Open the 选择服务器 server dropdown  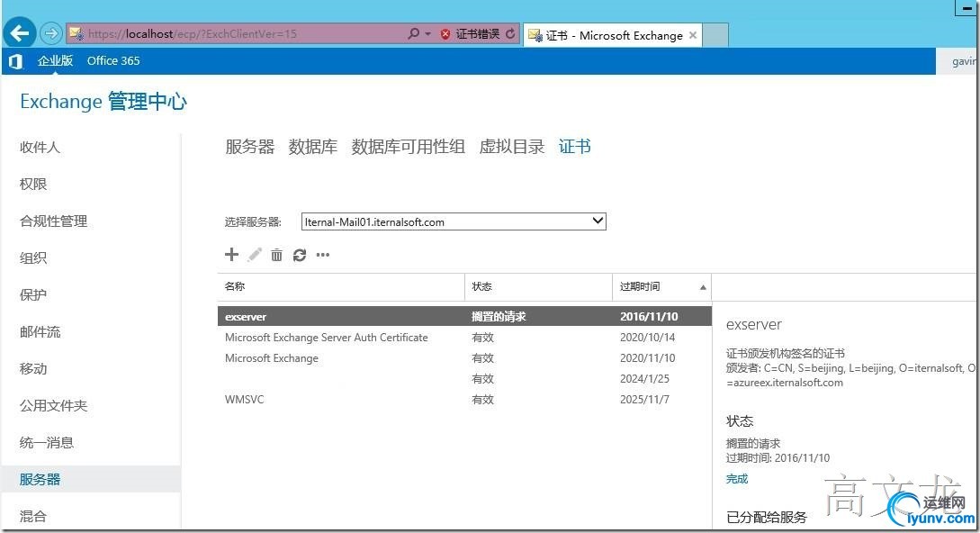pyautogui.click(x=454, y=221)
